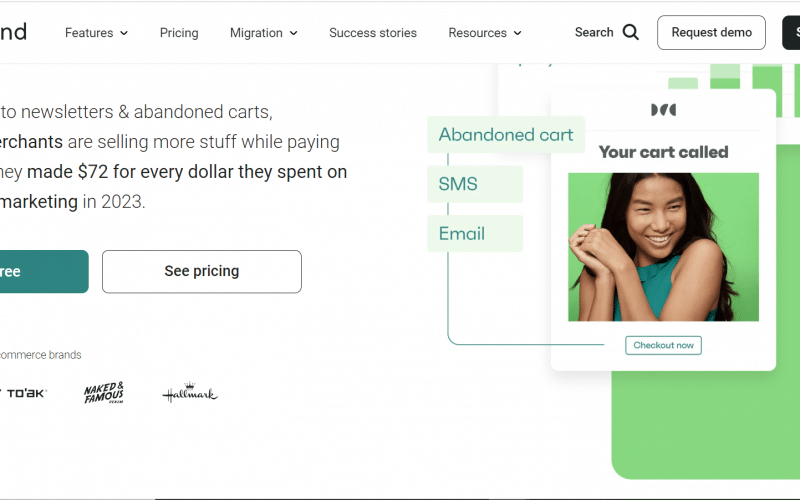The height and width of the screenshot is (500, 800).
Task: Click the smiling woman photo
Action: pyautogui.click(x=663, y=247)
